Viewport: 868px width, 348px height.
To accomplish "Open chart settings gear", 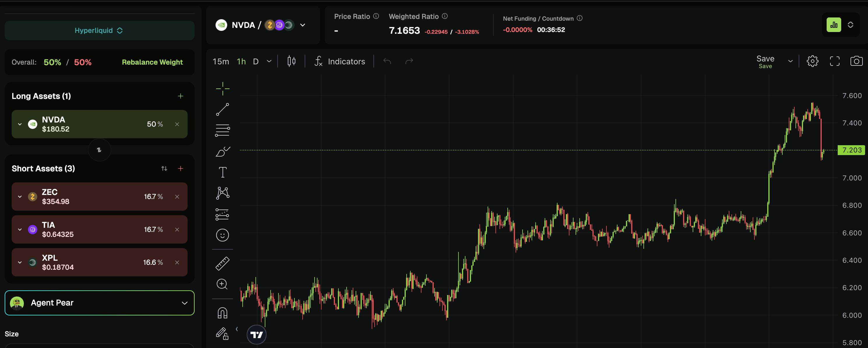I will (x=812, y=61).
